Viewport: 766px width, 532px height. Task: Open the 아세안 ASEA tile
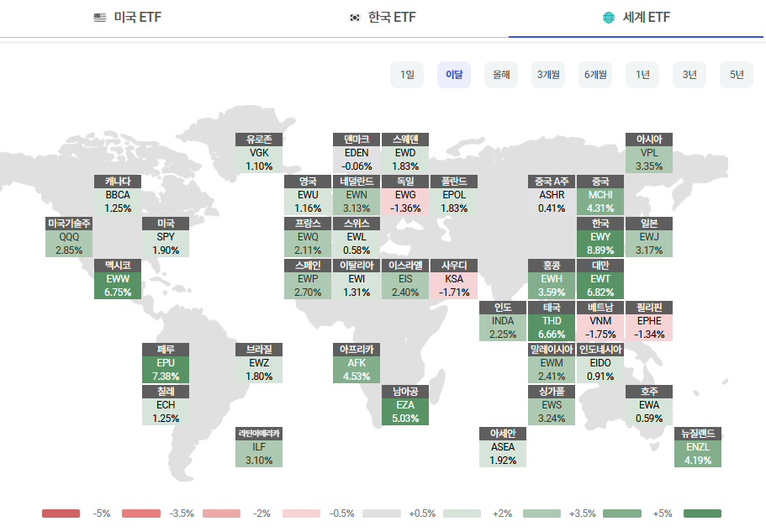click(x=503, y=446)
